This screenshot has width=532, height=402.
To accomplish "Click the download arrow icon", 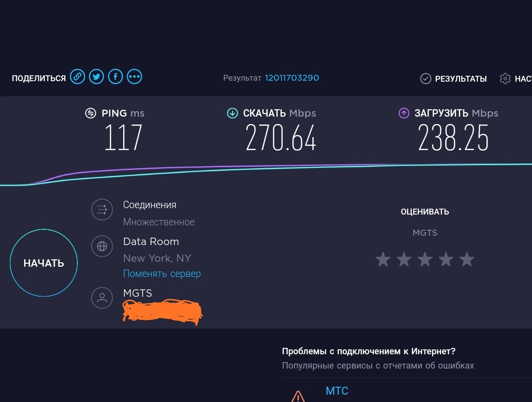I will (x=232, y=113).
